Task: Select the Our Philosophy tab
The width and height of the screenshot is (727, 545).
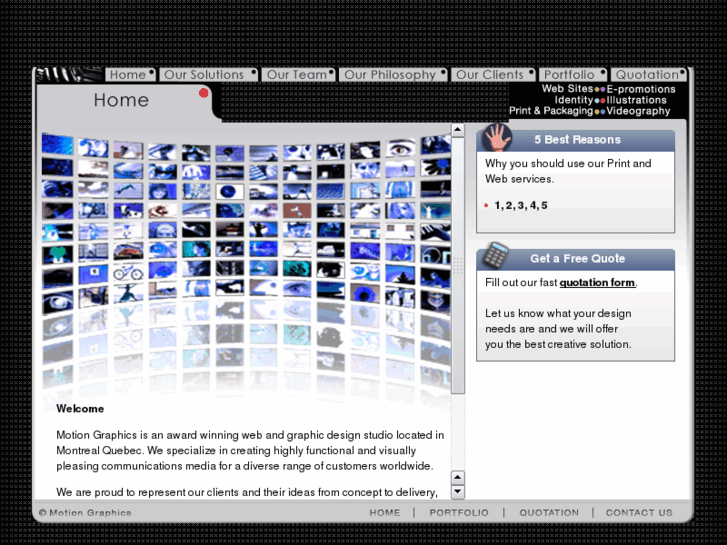Action: click(393, 75)
